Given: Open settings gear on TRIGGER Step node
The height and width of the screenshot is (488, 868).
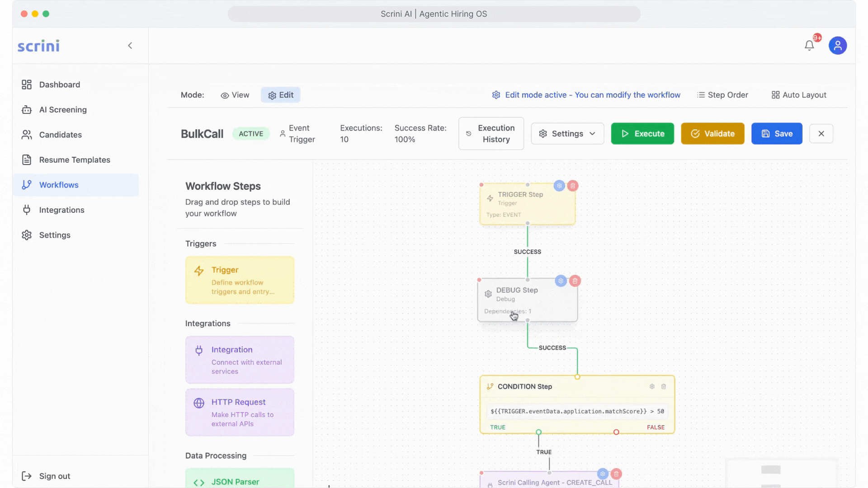Looking at the screenshot, I should pos(559,186).
